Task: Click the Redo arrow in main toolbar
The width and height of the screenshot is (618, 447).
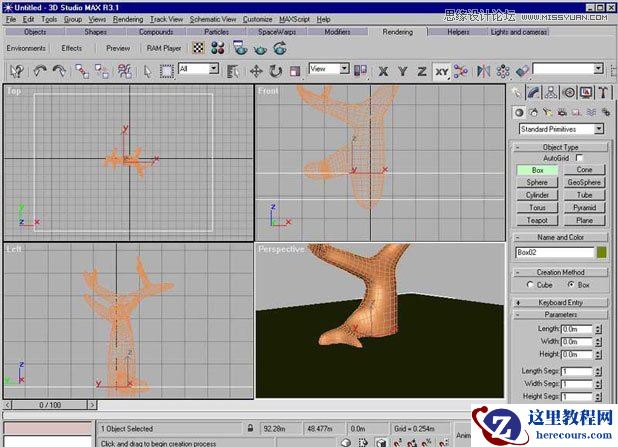Action: point(59,71)
